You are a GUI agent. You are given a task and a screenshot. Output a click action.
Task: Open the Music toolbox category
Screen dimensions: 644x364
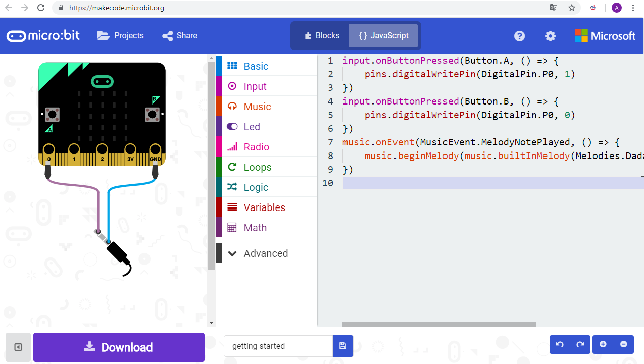pos(267,106)
